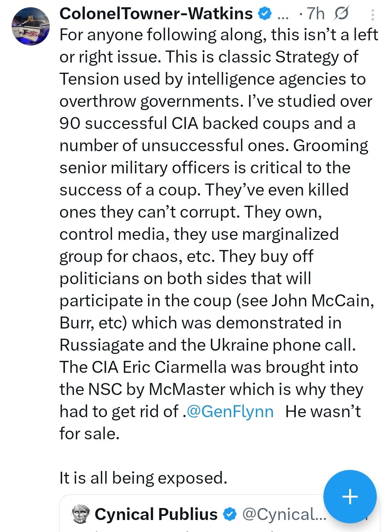The height and width of the screenshot is (532, 392).
Task: Tap the "90 successful CIA backed coups" line
Action: 207,124
